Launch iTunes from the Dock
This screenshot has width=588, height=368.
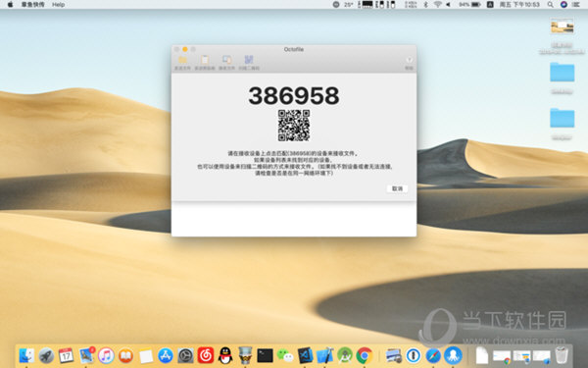(106, 355)
